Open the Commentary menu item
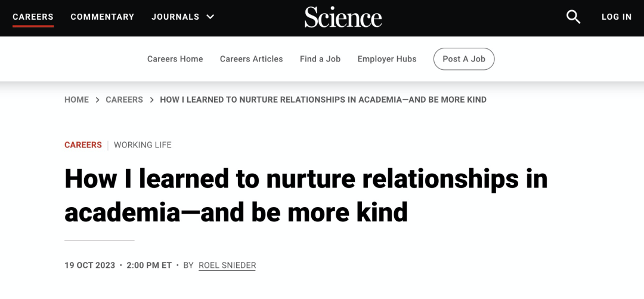 click(x=103, y=17)
